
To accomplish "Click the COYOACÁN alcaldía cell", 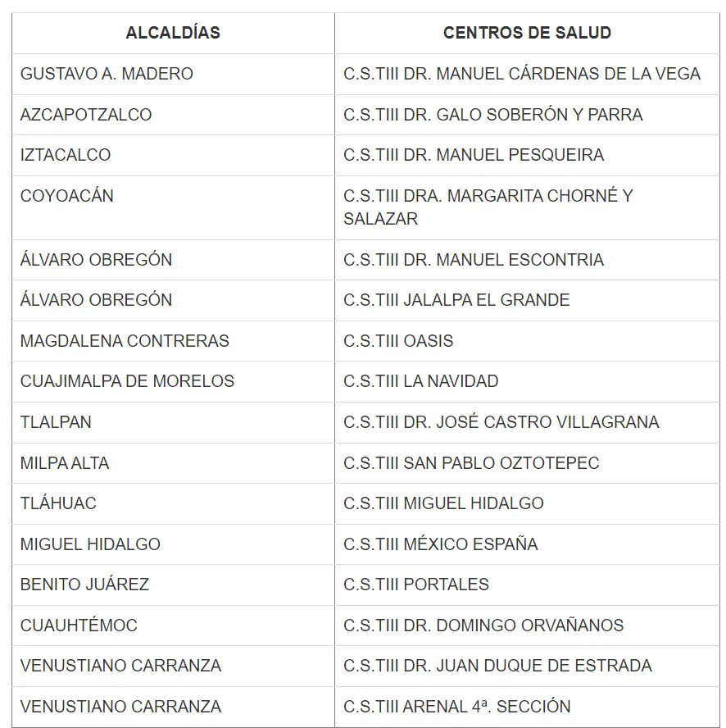I will tap(67, 196).
